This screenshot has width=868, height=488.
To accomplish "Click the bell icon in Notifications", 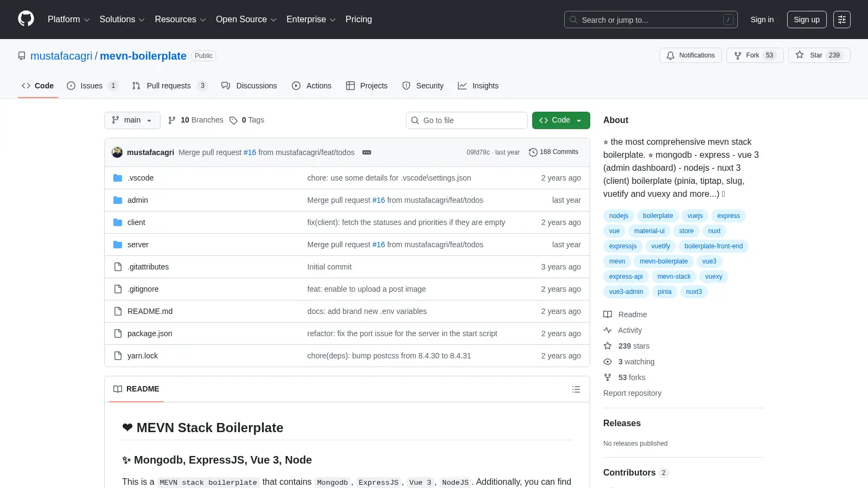I will click(x=671, y=55).
